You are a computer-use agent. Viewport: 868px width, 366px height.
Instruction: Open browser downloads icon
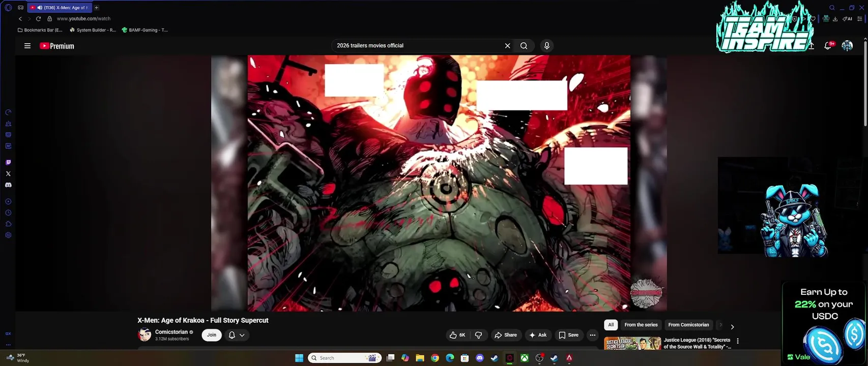tap(835, 19)
